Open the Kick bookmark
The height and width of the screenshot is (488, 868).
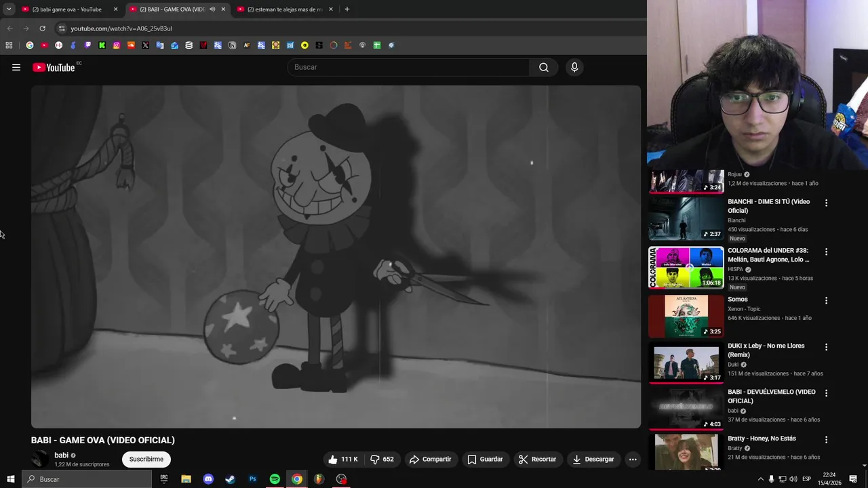(x=102, y=45)
